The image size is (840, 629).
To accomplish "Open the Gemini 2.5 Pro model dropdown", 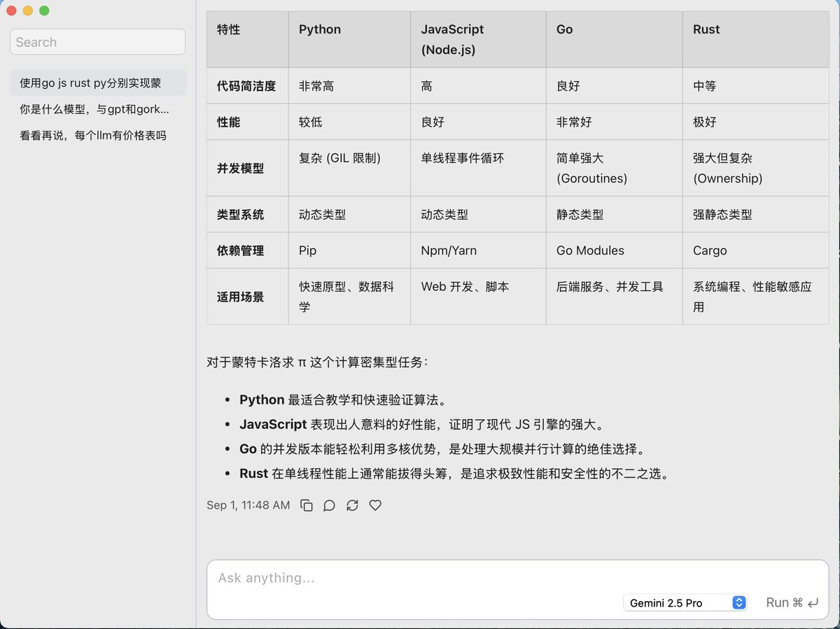I will (685, 602).
